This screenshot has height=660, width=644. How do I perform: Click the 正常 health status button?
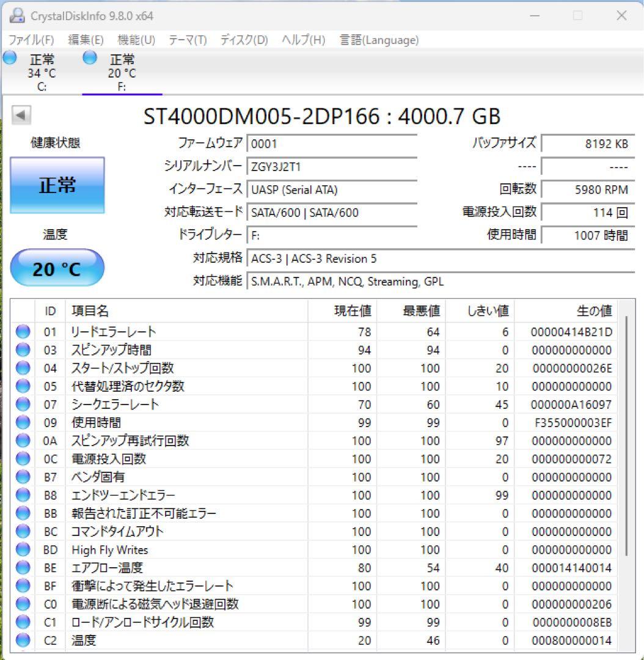click(x=57, y=185)
